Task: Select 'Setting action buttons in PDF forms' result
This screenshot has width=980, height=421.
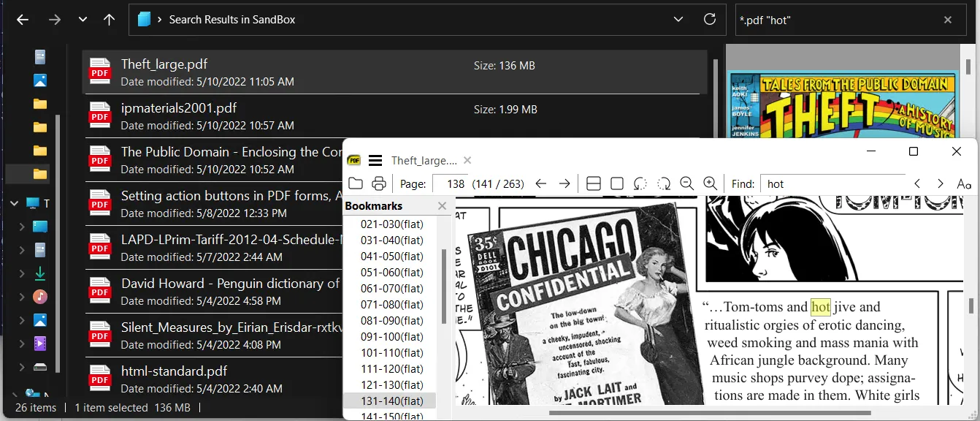Action: tap(214, 203)
